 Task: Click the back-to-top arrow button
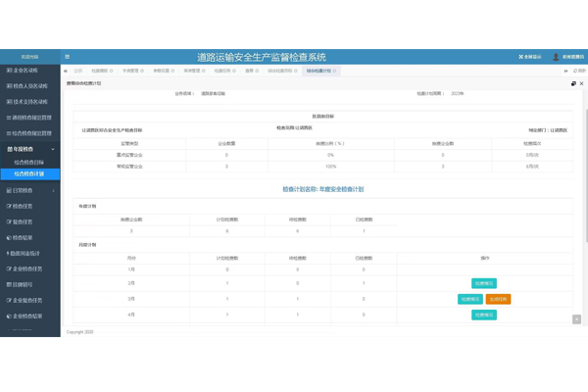577,319
